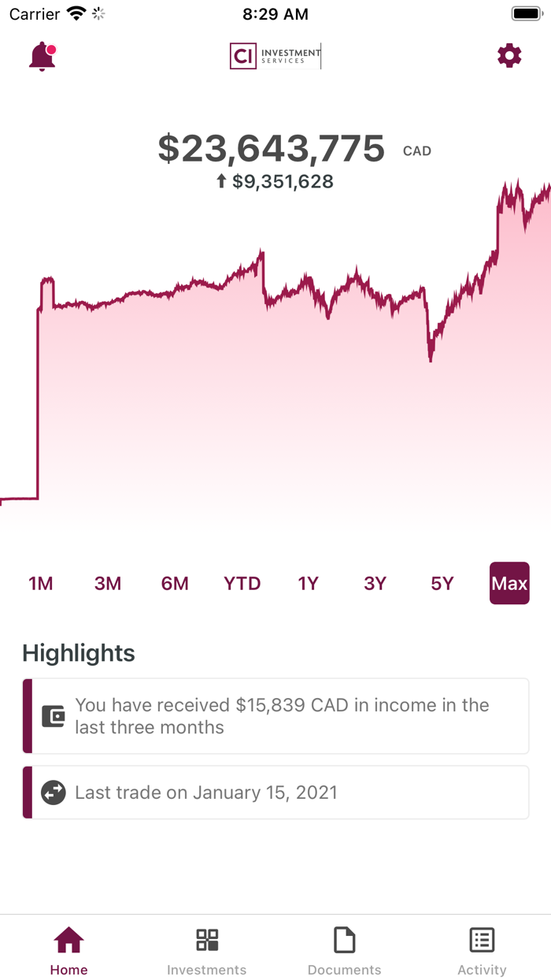Screen dimensions: 551x980
Task: Open the received income highlight card
Action: tap(275, 715)
